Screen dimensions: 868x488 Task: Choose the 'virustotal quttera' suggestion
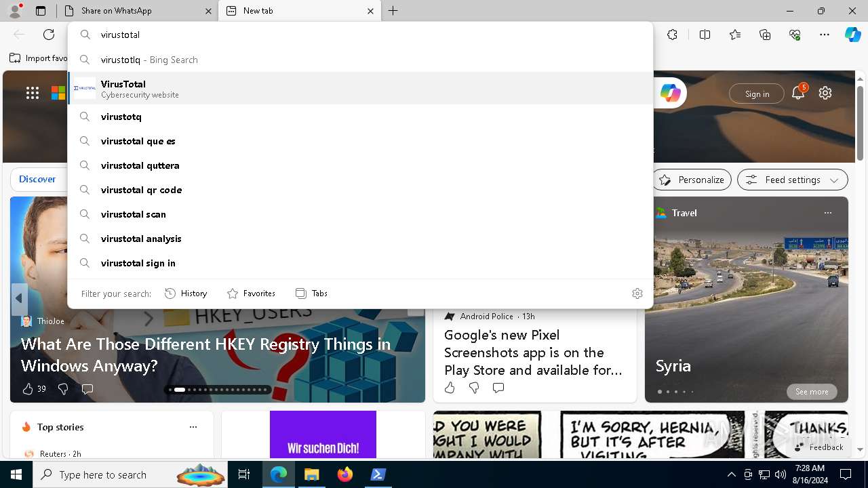click(360, 165)
